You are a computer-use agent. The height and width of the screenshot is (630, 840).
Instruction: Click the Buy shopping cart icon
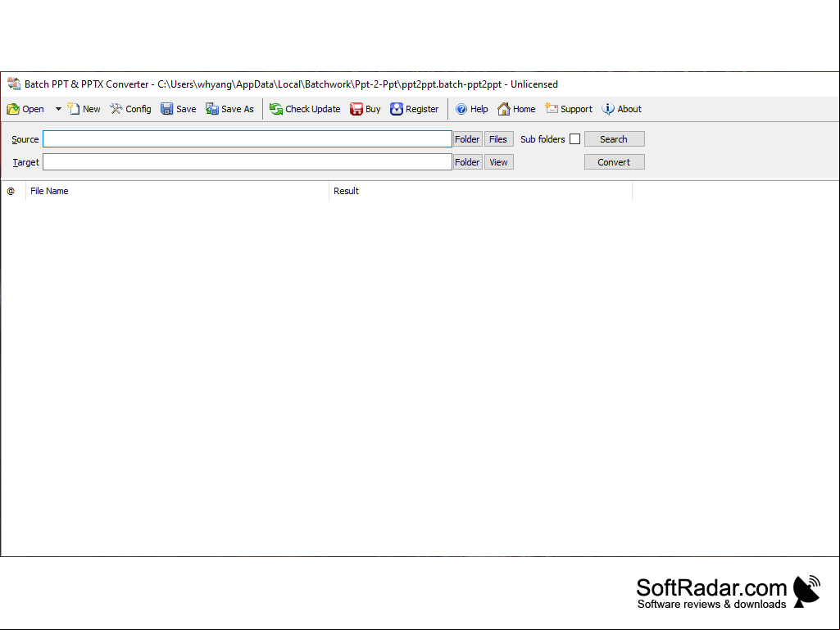(x=356, y=109)
